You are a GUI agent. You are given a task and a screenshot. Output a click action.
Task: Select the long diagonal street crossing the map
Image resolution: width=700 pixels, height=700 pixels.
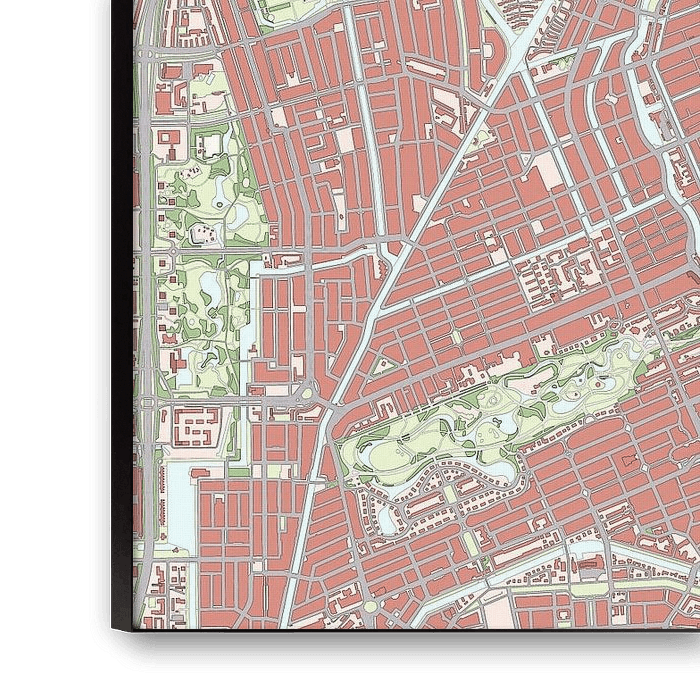400,260
